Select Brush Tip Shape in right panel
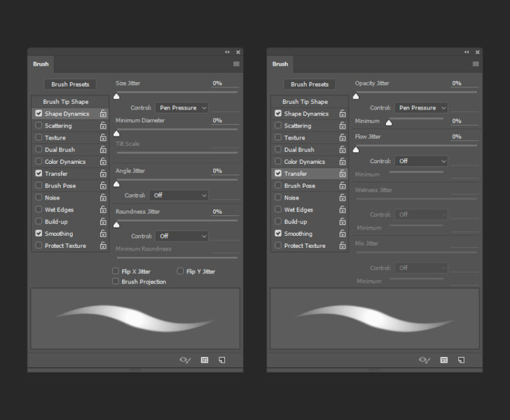The height and width of the screenshot is (420, 510). (305, 102)
